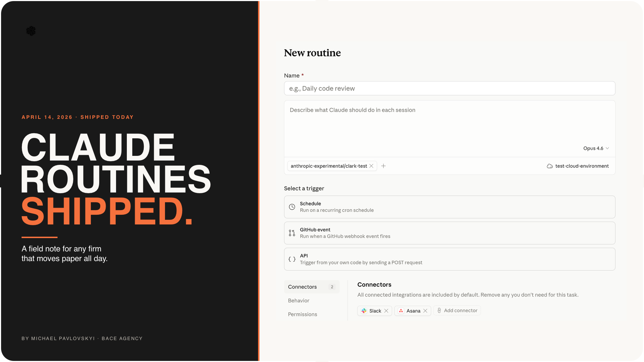Click the API curly-braces icon
The height and width of the screenshot is (362, 644).
[x=292, y=258]
